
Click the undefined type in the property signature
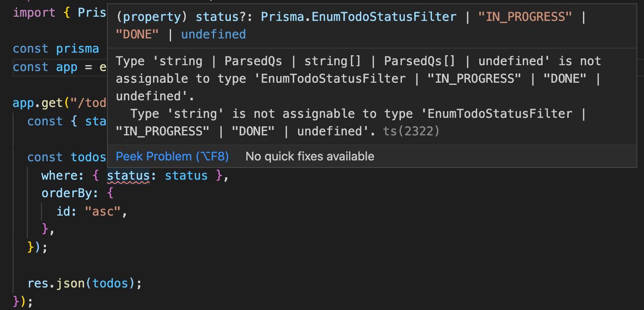coord(213,34)
